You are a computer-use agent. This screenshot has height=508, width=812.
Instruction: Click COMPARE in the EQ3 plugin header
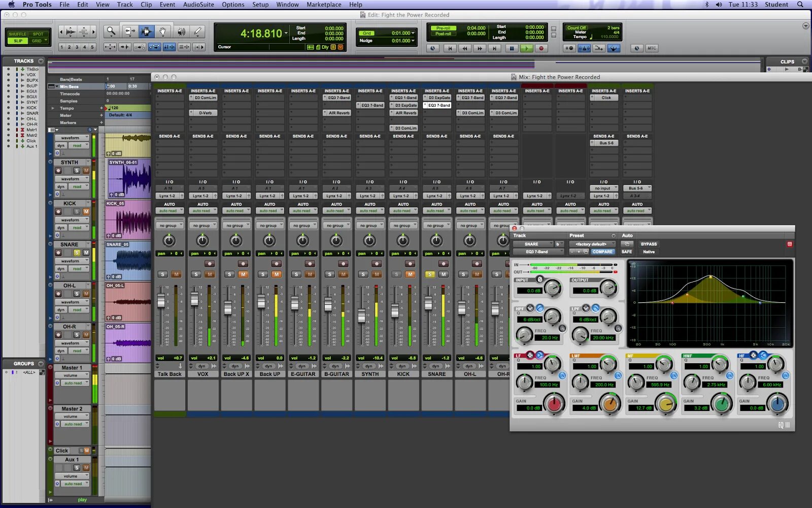pos(602,252)
